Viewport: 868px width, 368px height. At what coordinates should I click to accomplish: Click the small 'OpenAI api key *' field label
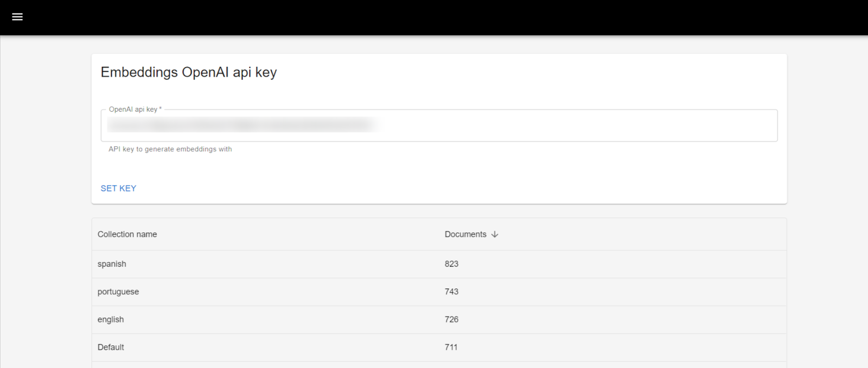135,109
